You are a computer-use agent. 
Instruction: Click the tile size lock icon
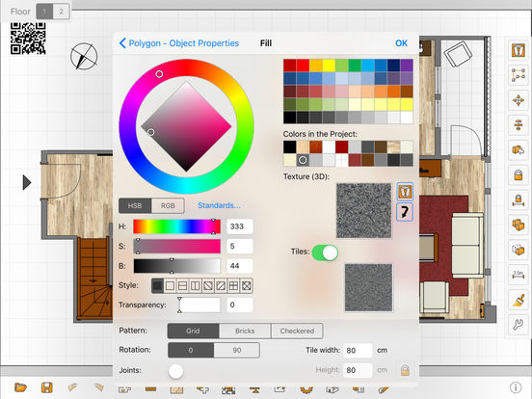coord(405,370)
